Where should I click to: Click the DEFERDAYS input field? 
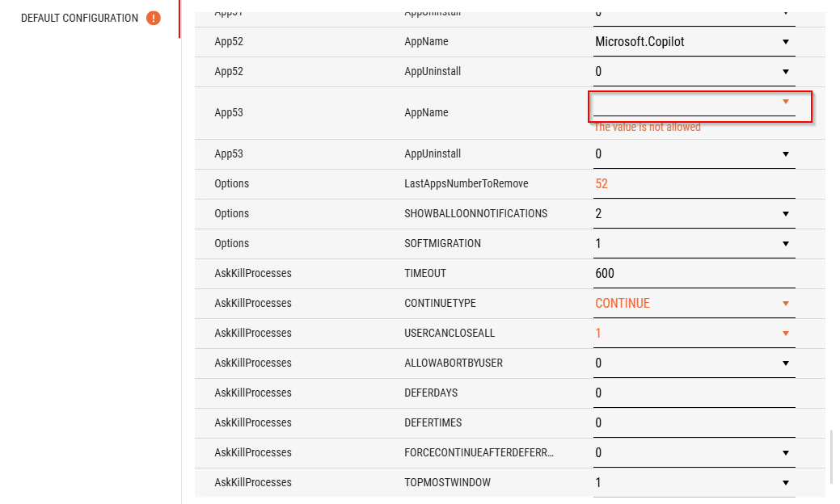(x=694, y=393)
